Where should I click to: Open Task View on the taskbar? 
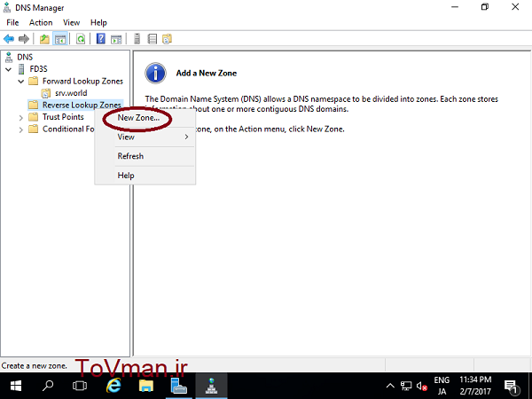click(x=80, y=386)
